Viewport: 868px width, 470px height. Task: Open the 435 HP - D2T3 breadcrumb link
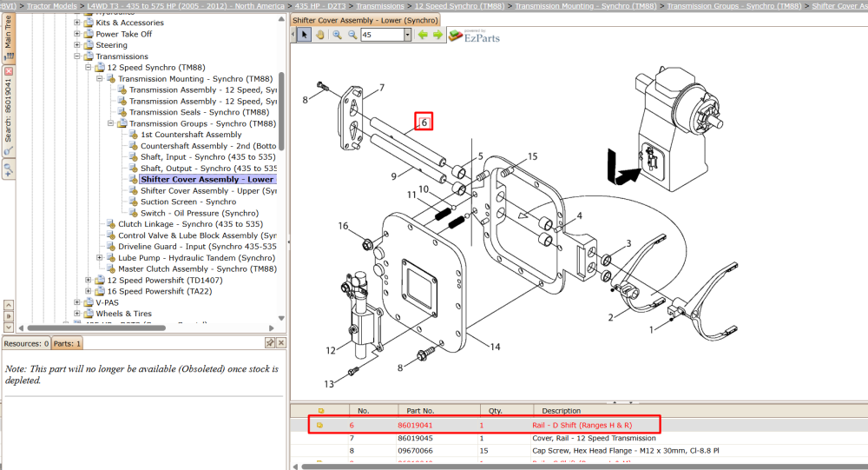320,5
